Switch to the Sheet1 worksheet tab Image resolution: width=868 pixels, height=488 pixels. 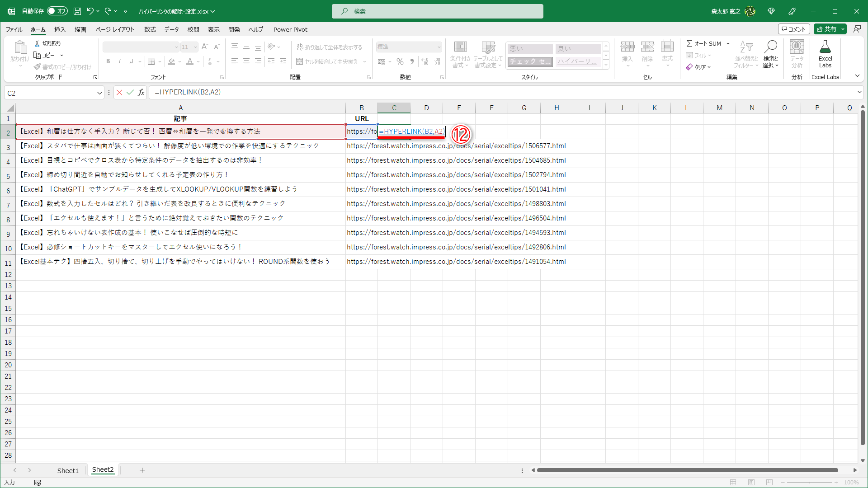pyautogui.click(x=68, y=470)
